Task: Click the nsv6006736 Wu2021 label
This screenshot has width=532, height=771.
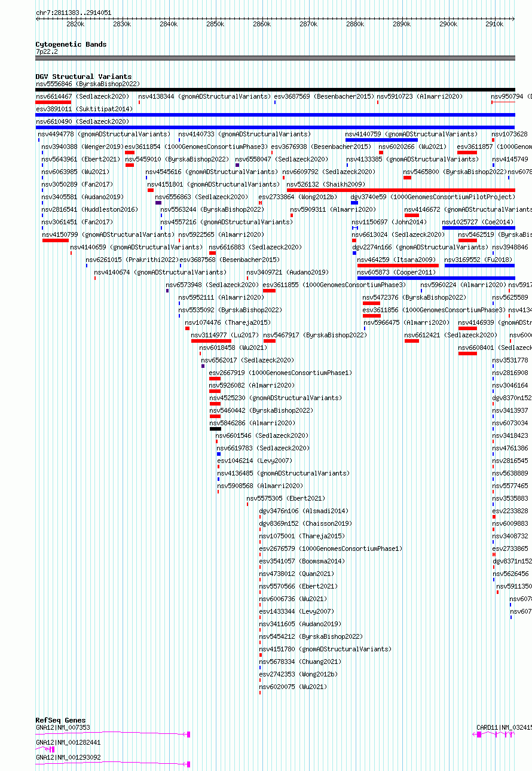Action: point(293,599)
